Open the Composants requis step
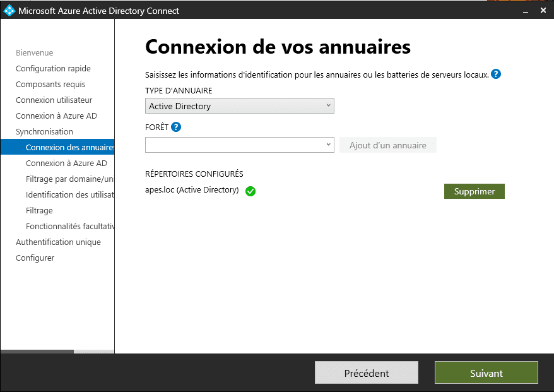 pyautogui.click(x=50, y=85)
